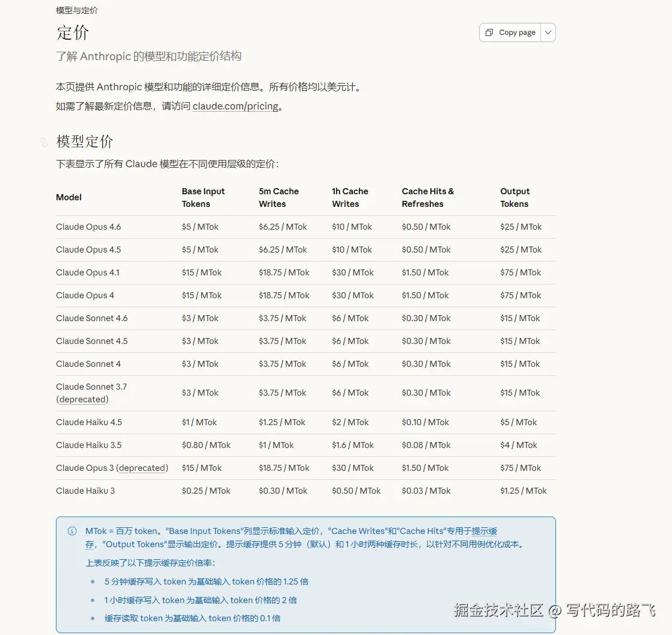
Task: Click the 定价 page title
Action: (72, 32)
